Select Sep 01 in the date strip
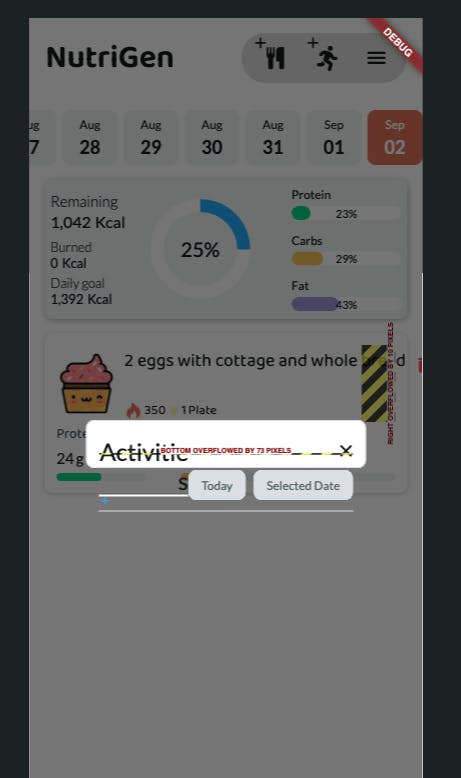This screenshot has width=461, height=778. 334,137
